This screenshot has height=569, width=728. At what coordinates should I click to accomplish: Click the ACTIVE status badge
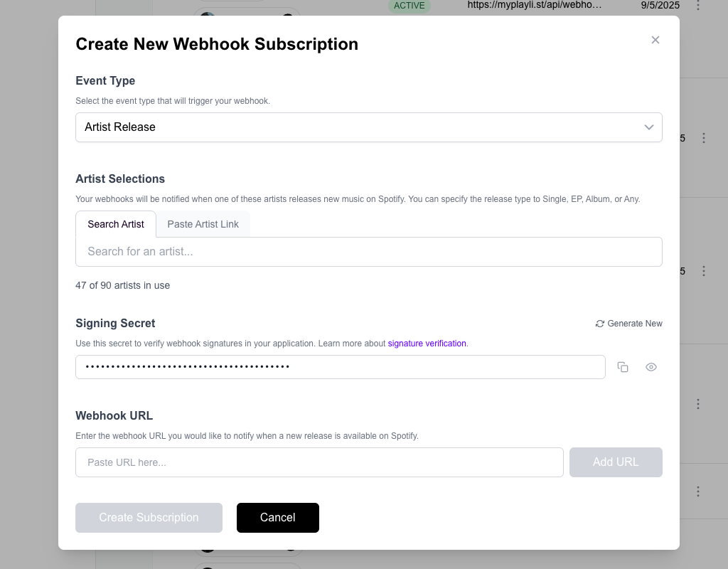[x=409, y=5]
